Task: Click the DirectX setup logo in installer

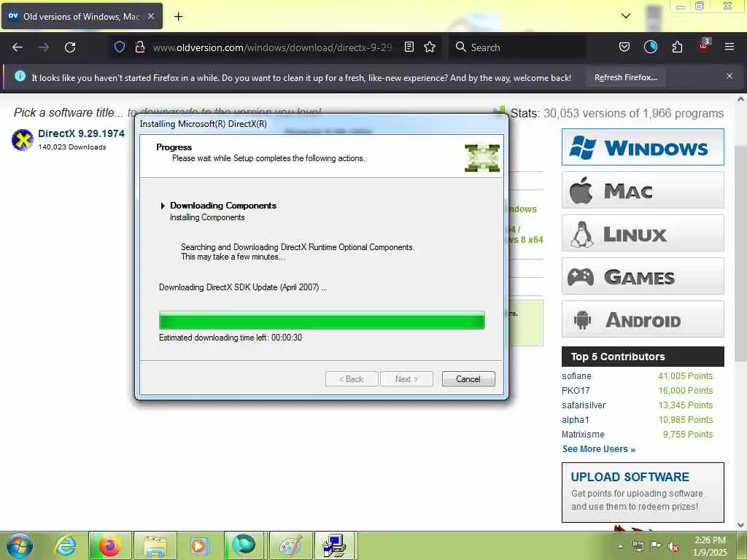Action: tap(482, 157)
